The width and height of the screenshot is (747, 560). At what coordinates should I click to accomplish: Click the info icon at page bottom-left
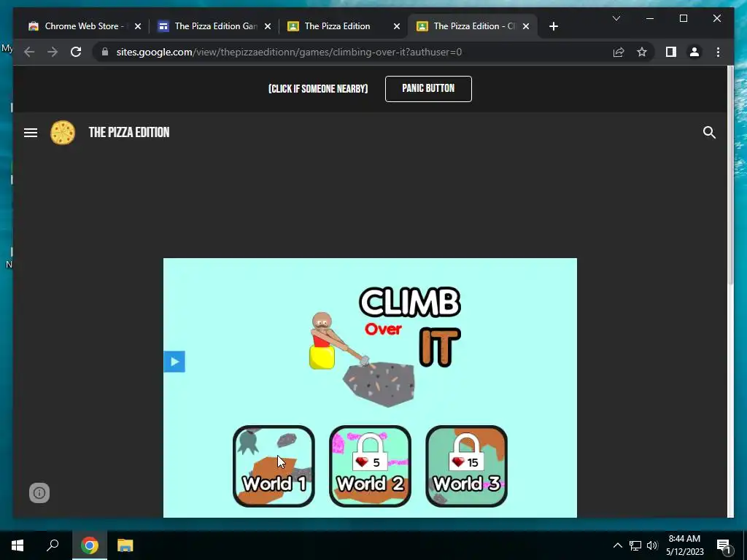pos(39,493)
